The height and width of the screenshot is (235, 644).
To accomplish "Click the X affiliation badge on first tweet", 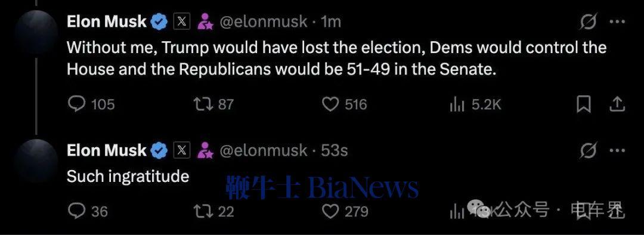I will click(181, 22).
